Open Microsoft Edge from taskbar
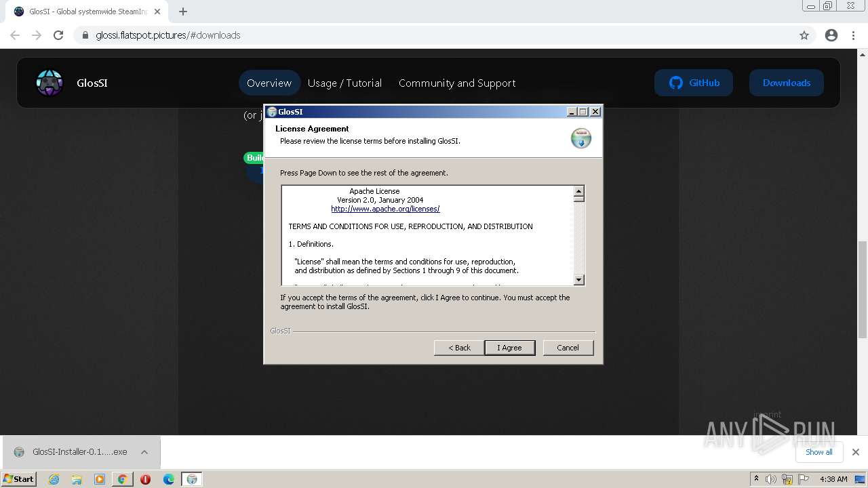Screen dimensions: 868x488 click(169, 479)
